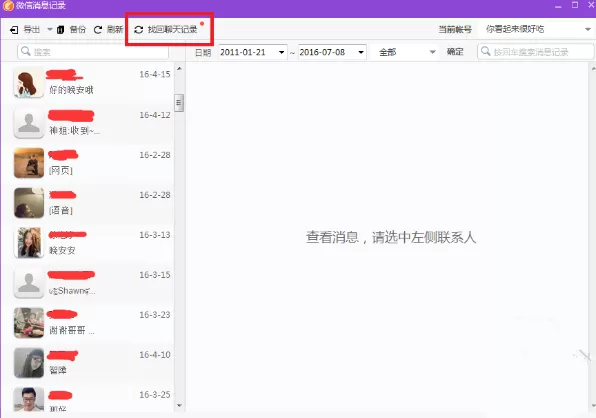Open the 全部 message type dropdown
596x418 pixels.
(406, 52)
